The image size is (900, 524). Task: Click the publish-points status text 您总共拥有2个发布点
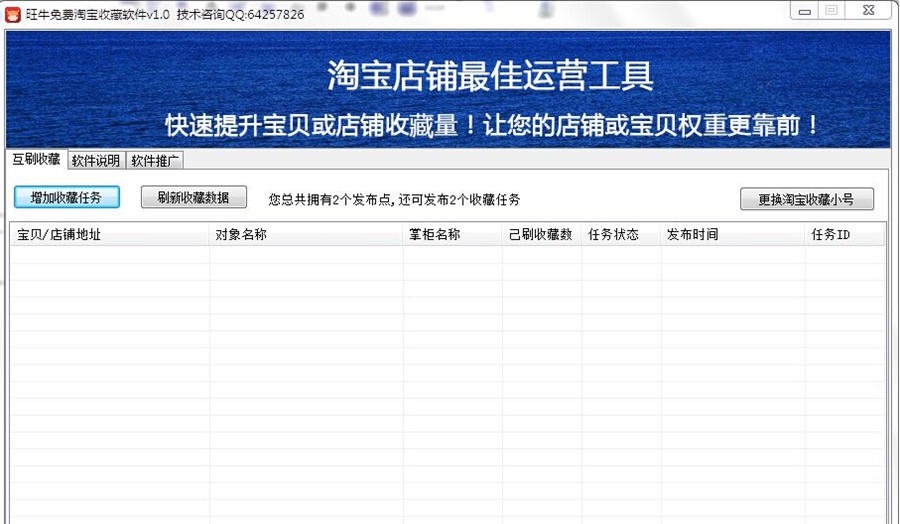(330, 200)
